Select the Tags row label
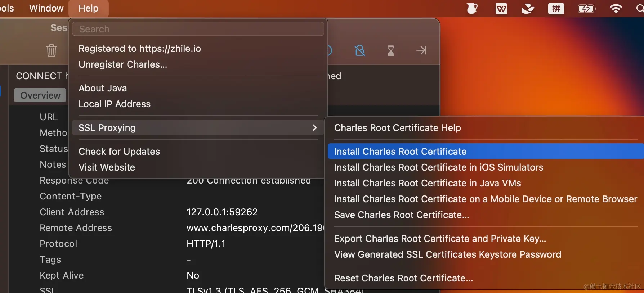The width and height of the screenshot is (644, 293). [50, 260]
